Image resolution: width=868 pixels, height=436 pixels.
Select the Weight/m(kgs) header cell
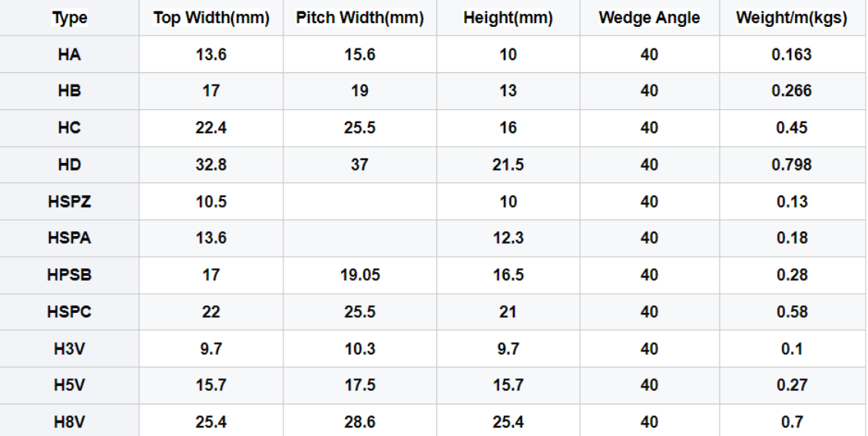click(x=792, y=18)
